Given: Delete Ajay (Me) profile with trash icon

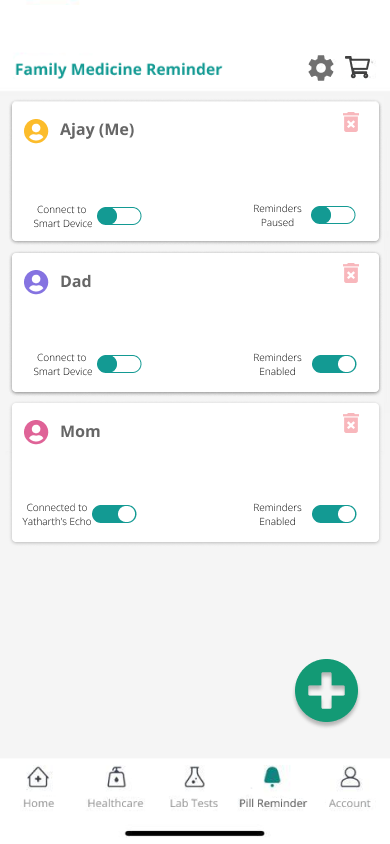Looking at the screenshot, I should point(351,122).
